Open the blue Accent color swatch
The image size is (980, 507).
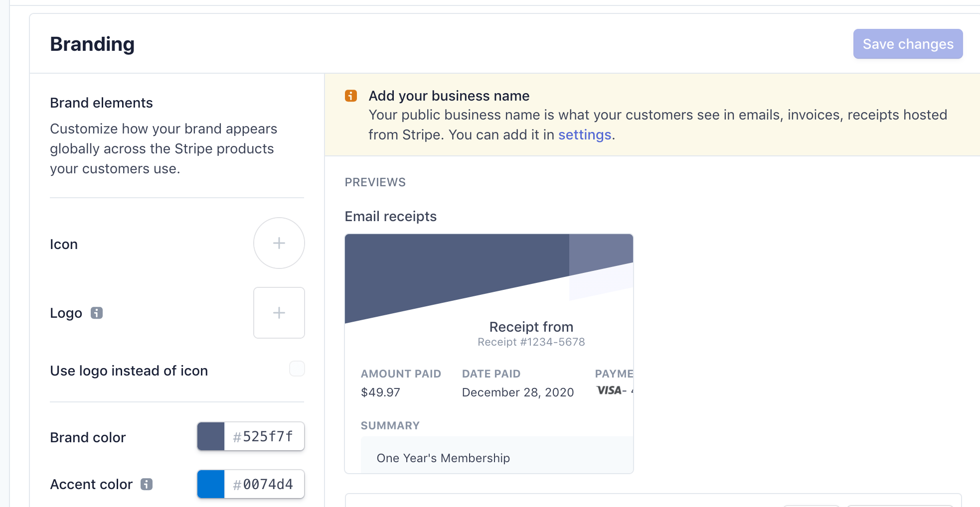[211, 484]
